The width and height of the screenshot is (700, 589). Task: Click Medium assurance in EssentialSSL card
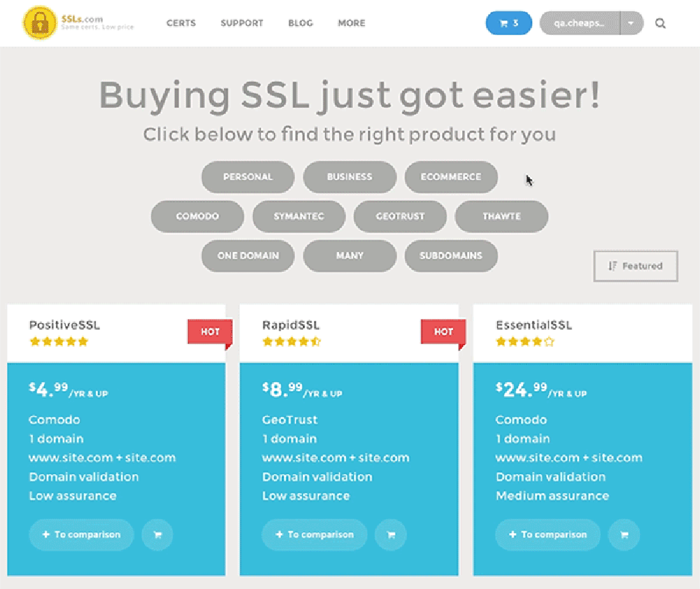[x=552, y=496]
